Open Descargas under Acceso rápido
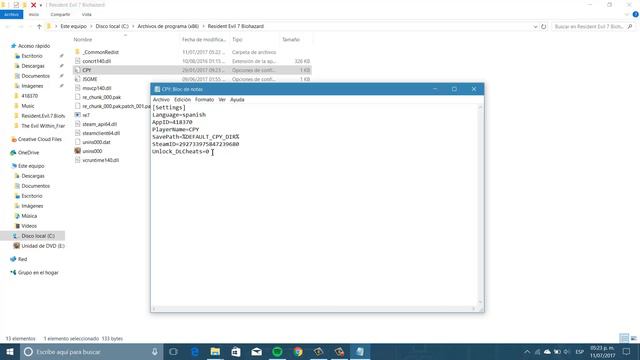The width and height of the screenshot is (640, 360). pos(33,66)
